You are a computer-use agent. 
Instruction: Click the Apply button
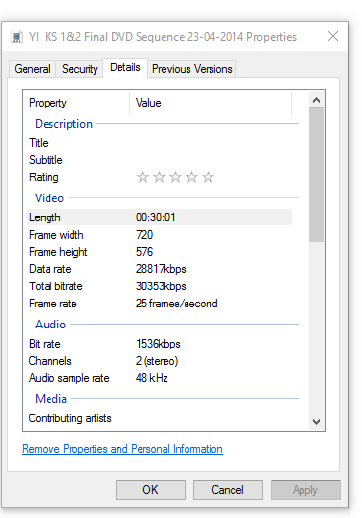point(305,490)
